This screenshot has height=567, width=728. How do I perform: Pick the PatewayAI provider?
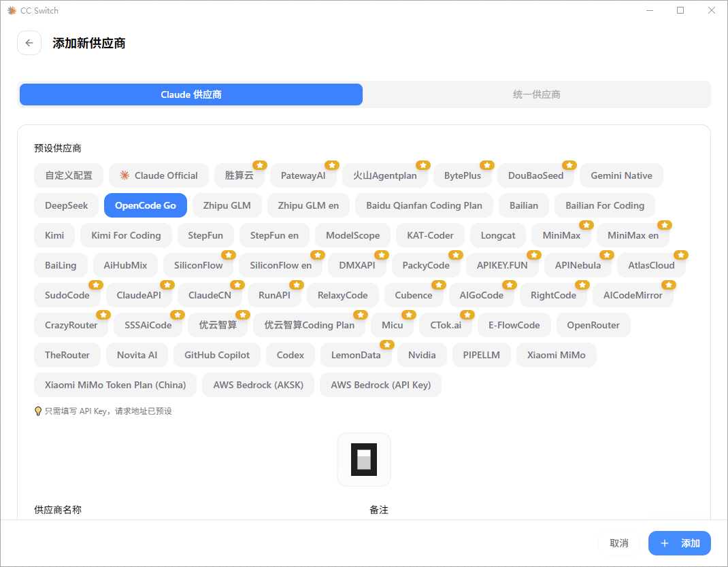(303, 175)
